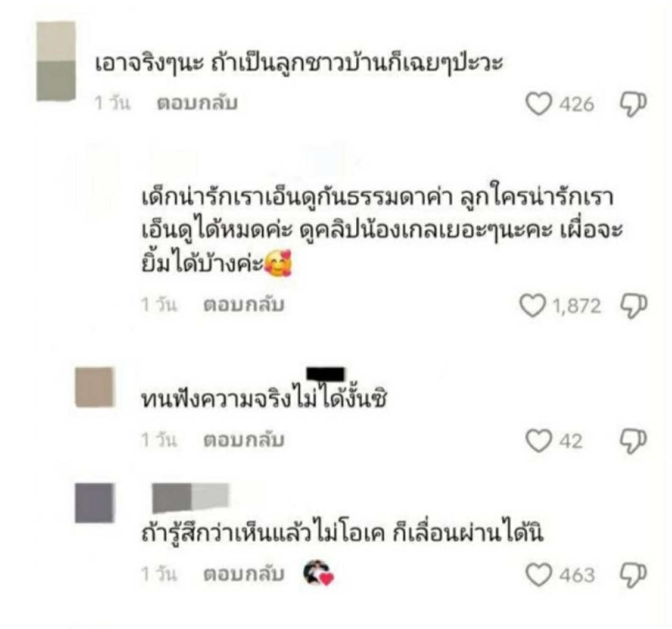The image size is (672, 629).
Task: Tap creator-liked badge beside last ตอบกลับ
Action: (x=318, y=573)
